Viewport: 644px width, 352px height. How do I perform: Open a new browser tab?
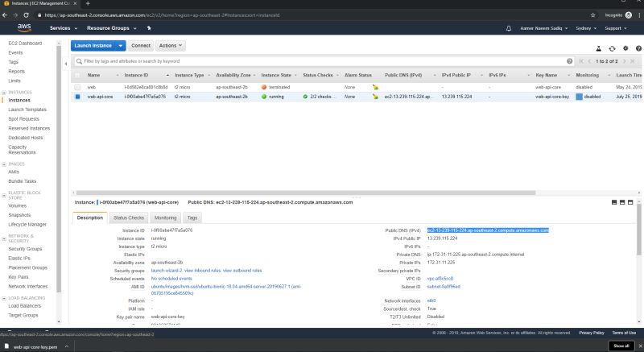click(88, 3)
